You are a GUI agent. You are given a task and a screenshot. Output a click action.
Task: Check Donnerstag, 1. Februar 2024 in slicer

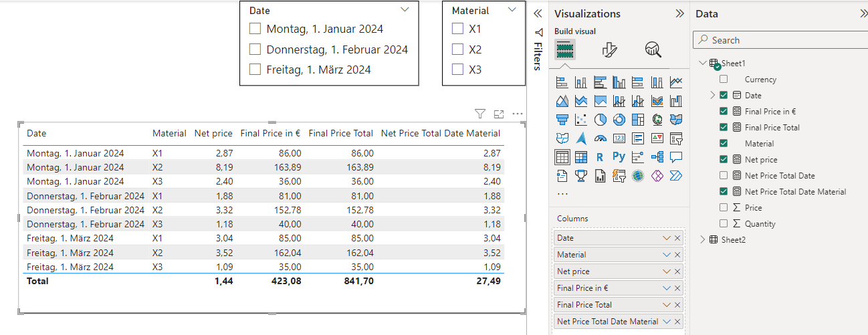(x=255, y=49)
